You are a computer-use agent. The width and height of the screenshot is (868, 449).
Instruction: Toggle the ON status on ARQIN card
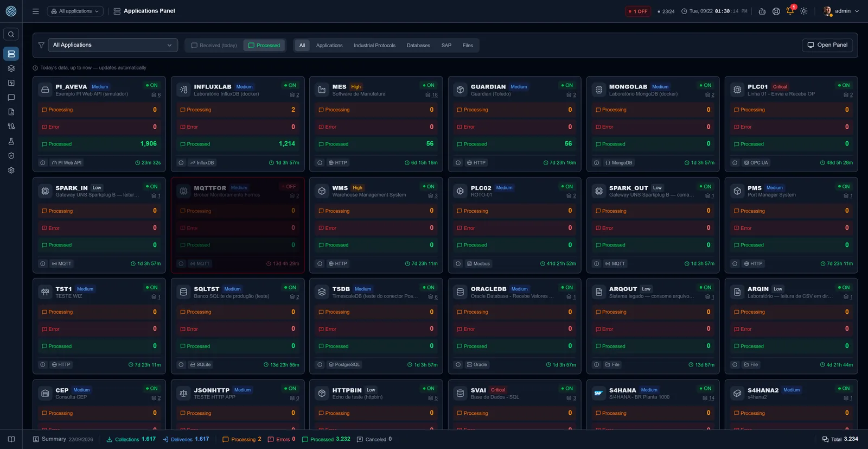click(x=844, y=288)
